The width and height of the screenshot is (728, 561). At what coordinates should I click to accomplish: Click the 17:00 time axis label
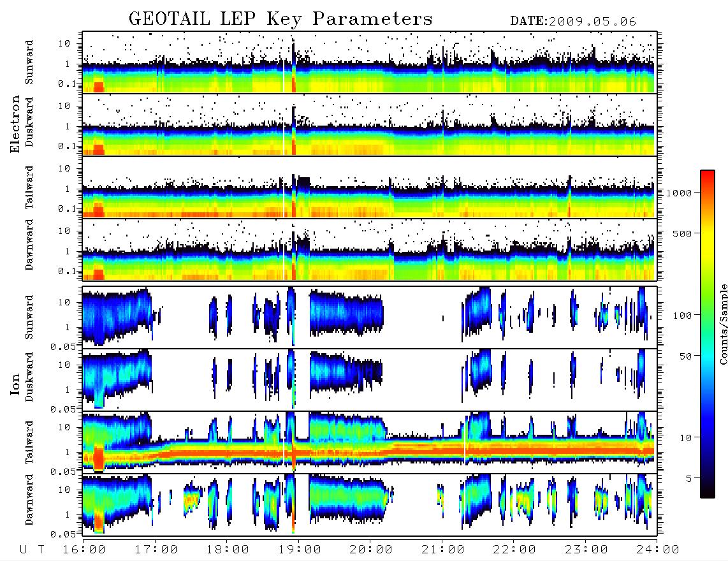tap(156, 550)
